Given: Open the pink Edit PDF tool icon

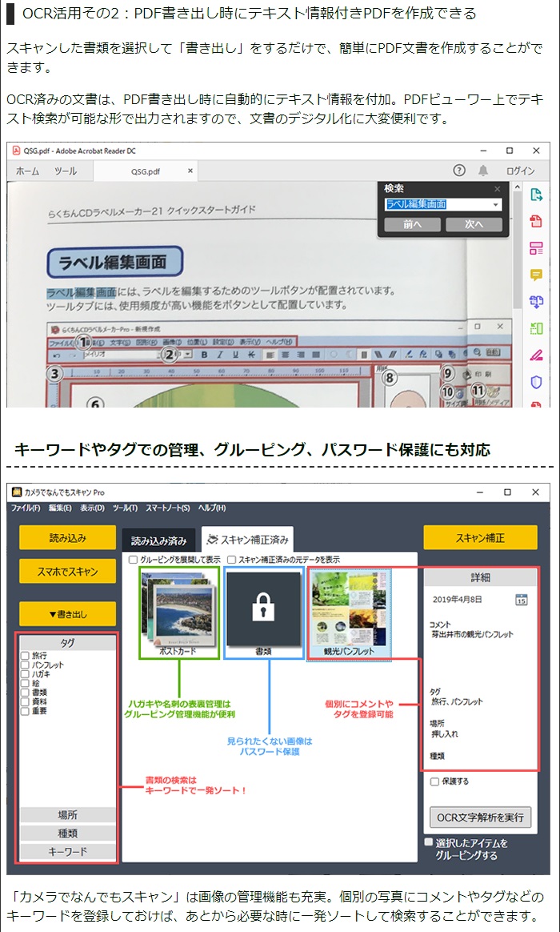Looking at the screenshot, I should click(536, 248).
